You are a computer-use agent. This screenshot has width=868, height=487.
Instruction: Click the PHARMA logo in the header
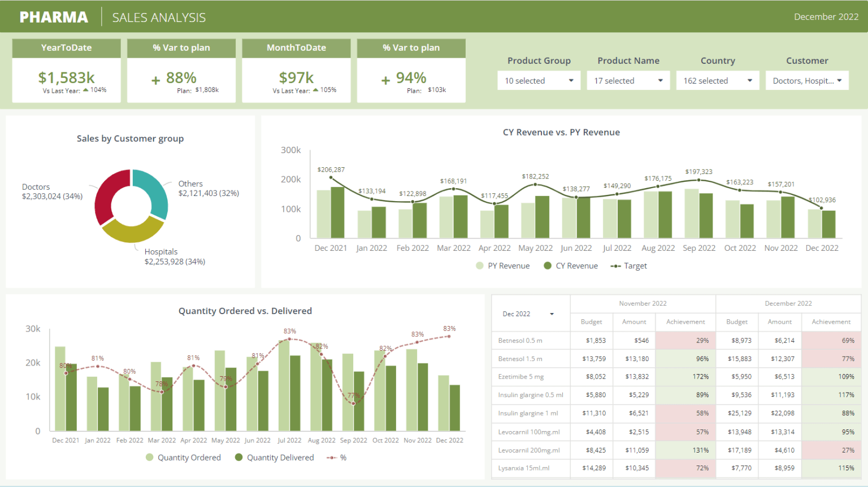pyautogui.click(x=54, y=16)
